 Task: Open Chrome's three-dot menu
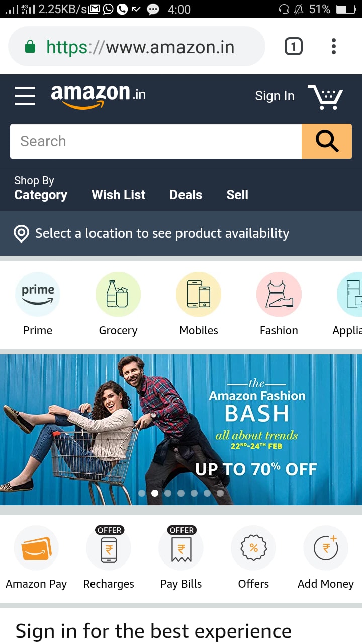point(333,47)
